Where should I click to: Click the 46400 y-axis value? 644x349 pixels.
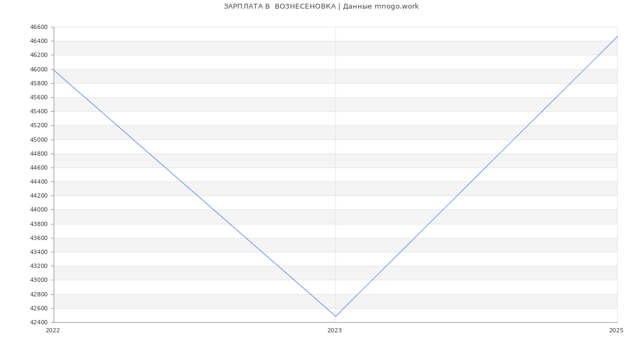tap(39, 41)
